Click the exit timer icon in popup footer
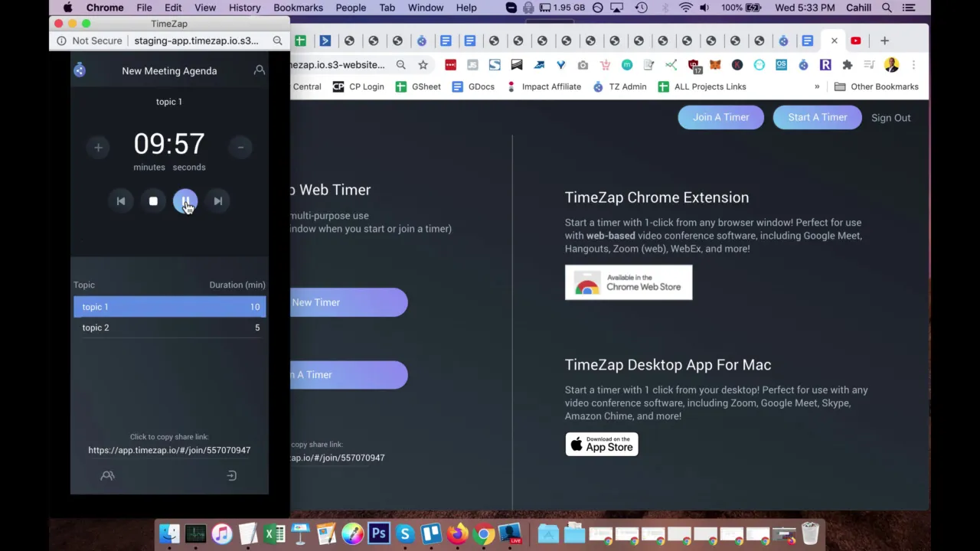Viewport: 980px width, 551px height. point(232,476)
